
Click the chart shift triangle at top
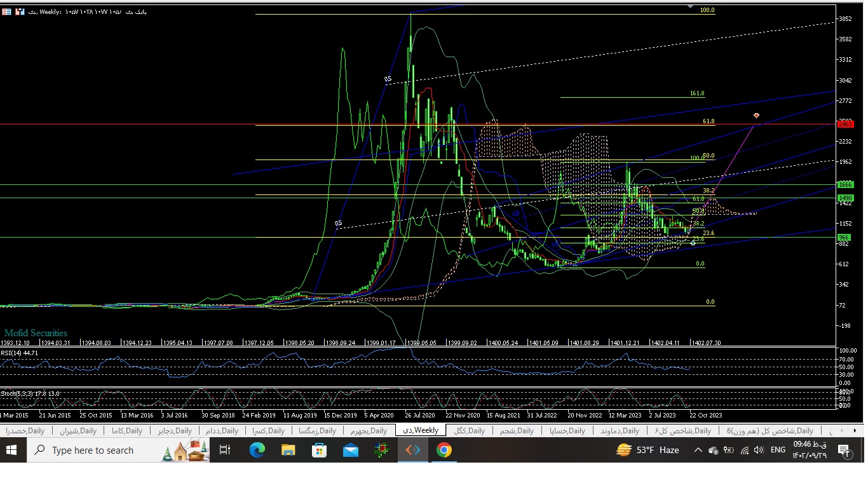coord(690,6)
